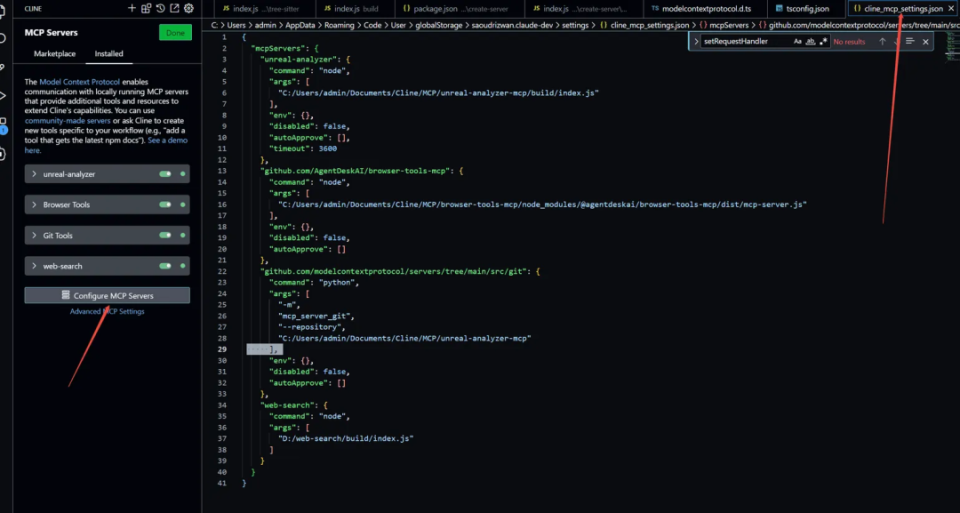Open the index.js build editor tab
The height and width of the screenshot is (513, 960).
point(355,9)
